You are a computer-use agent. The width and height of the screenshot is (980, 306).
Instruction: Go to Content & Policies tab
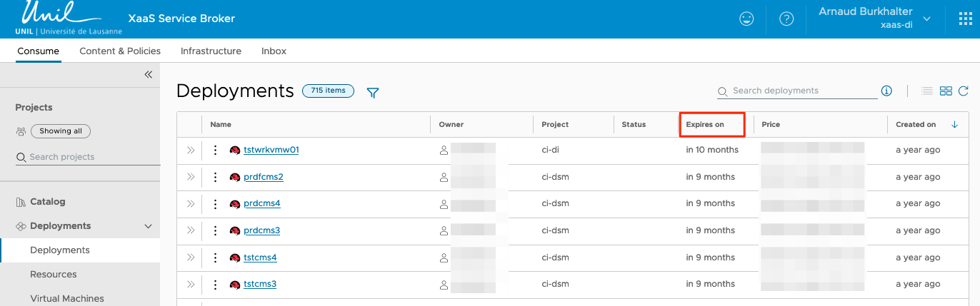(x=120, y=51)
